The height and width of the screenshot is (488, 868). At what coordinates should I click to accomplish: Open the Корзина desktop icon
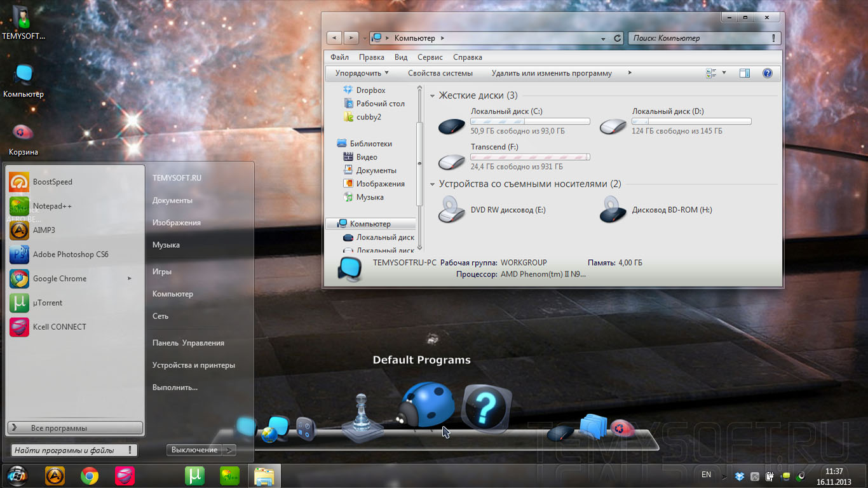click(x=23, y=139)
